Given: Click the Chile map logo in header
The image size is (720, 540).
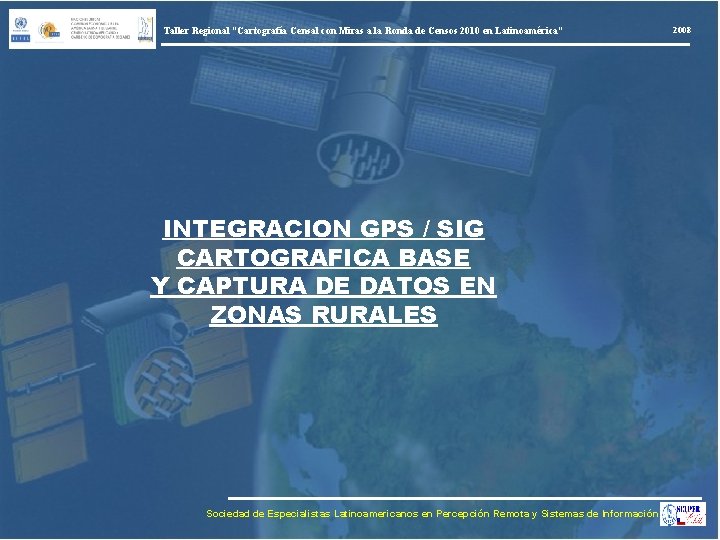Looking at the screenshot, I should 145,30.
